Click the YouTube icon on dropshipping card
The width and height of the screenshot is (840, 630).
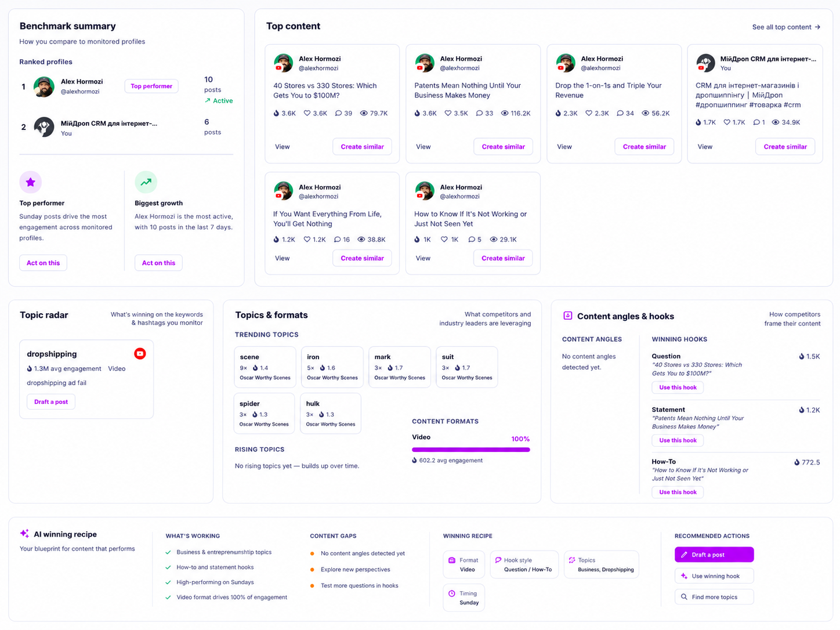click(x=140, y=353)
